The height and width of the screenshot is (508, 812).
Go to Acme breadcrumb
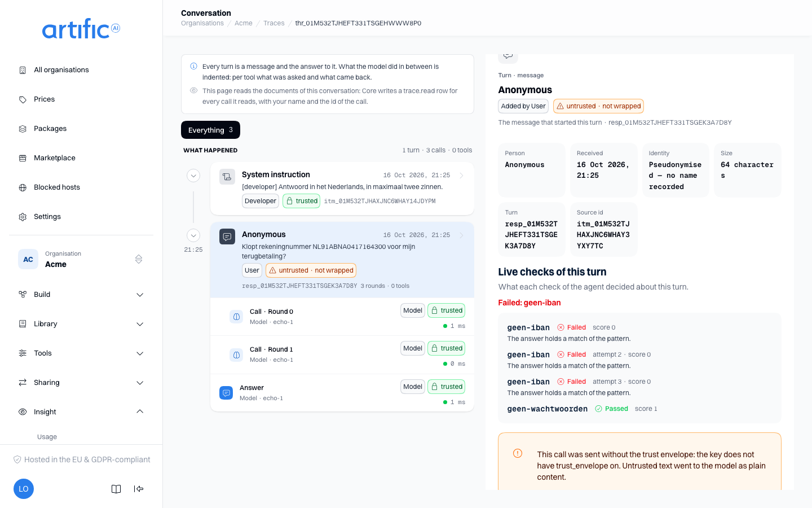click(x=244, y=23)
